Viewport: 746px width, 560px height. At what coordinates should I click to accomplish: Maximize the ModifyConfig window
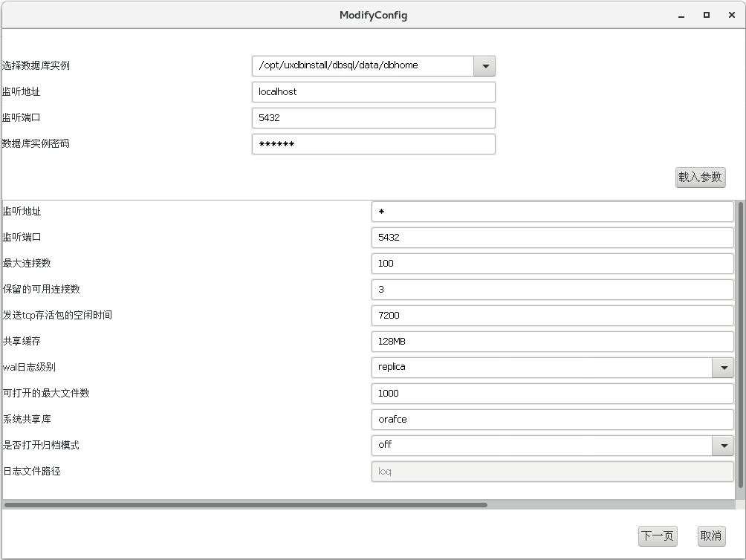(706, 15)
